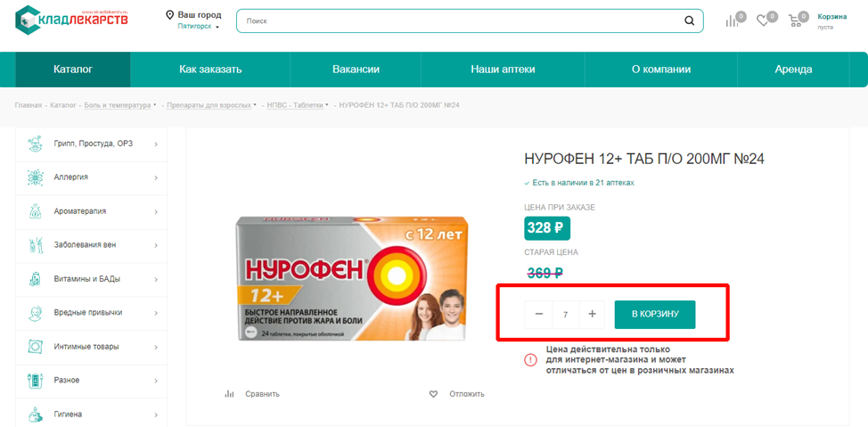Click the Главная breadcrumb link

(x=29, y=105)
